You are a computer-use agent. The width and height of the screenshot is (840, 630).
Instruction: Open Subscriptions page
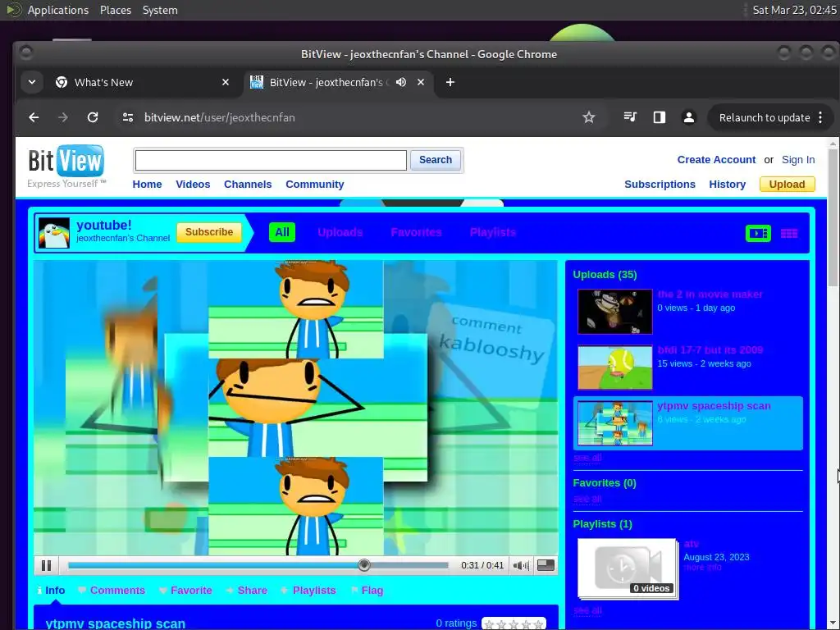(660, 185)
